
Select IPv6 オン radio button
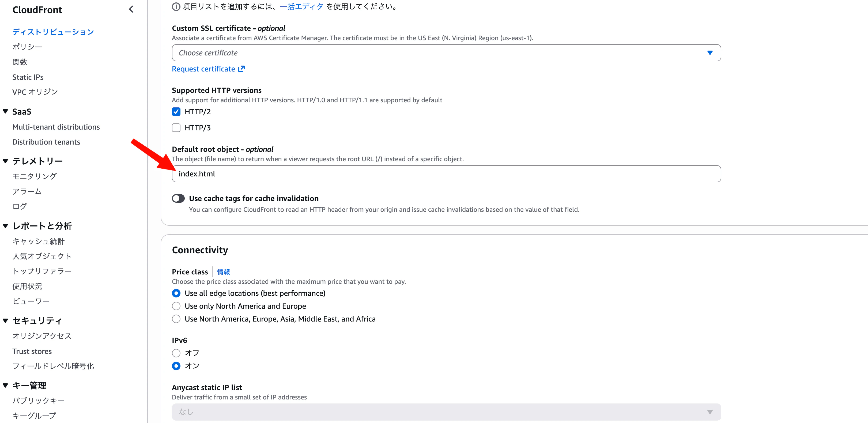[x=176, y=366]
